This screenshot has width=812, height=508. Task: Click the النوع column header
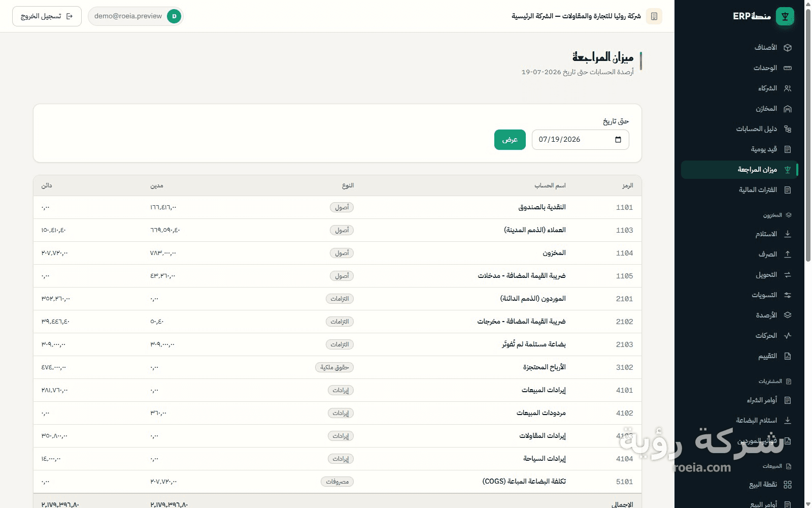coord(348,186)
